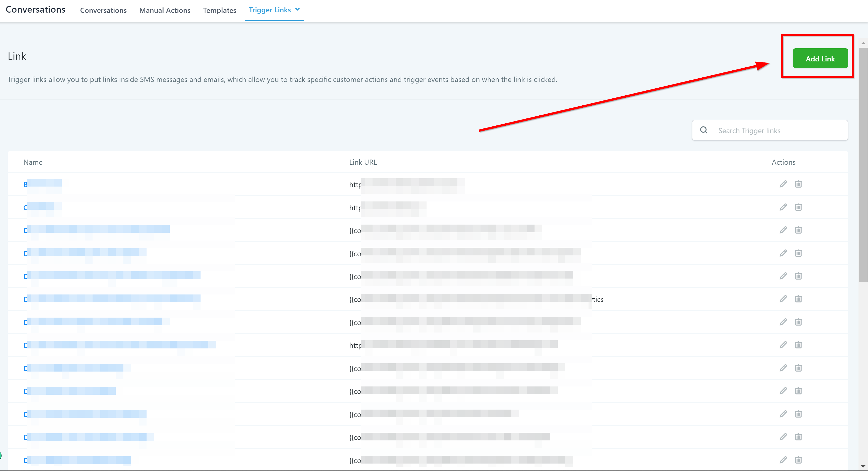Click the delete trash icon in first row
The width and height of the screenshot is (868, 471).
point(798,184)
